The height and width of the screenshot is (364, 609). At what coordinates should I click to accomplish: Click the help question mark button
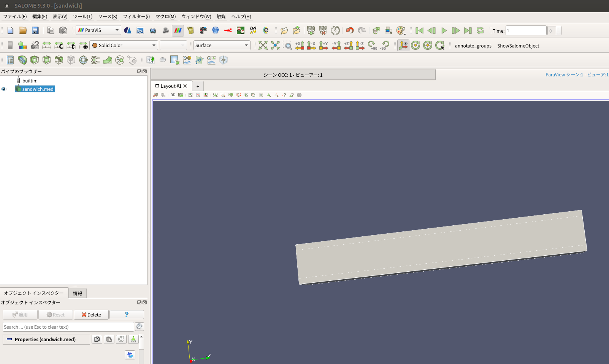[x=127, y=315]
